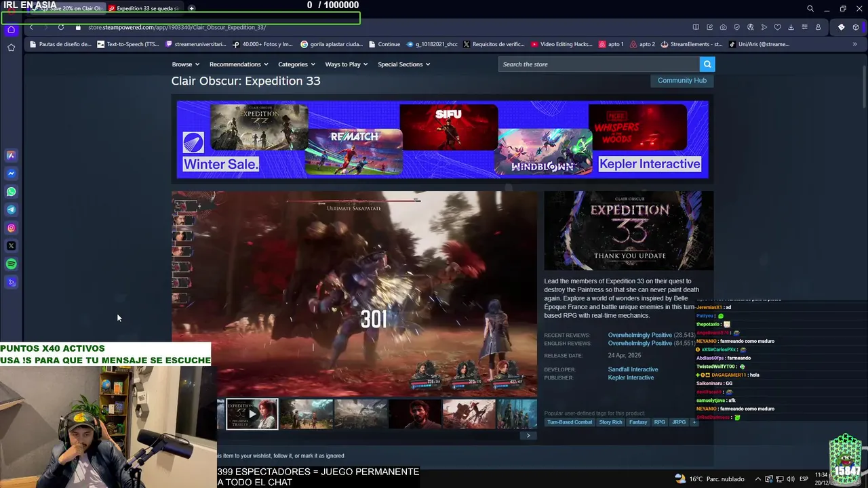Open the bookmarks star in the sidebar
Viewport: 868px width, 488px height.
[x=11, y=47]
